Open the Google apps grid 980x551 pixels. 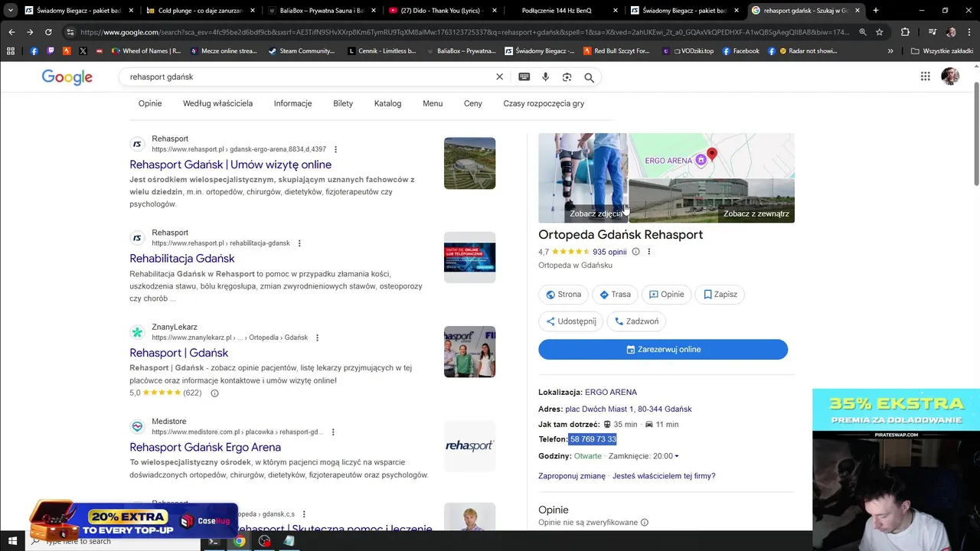coord(926,76)
